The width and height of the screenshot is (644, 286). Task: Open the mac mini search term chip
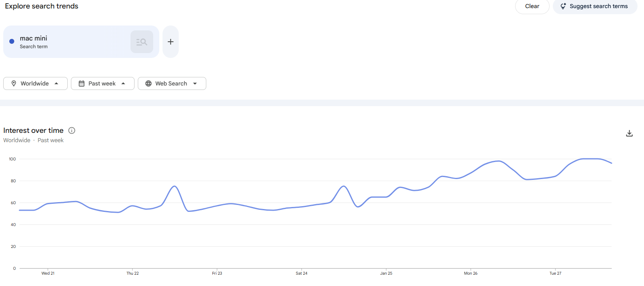81,42
